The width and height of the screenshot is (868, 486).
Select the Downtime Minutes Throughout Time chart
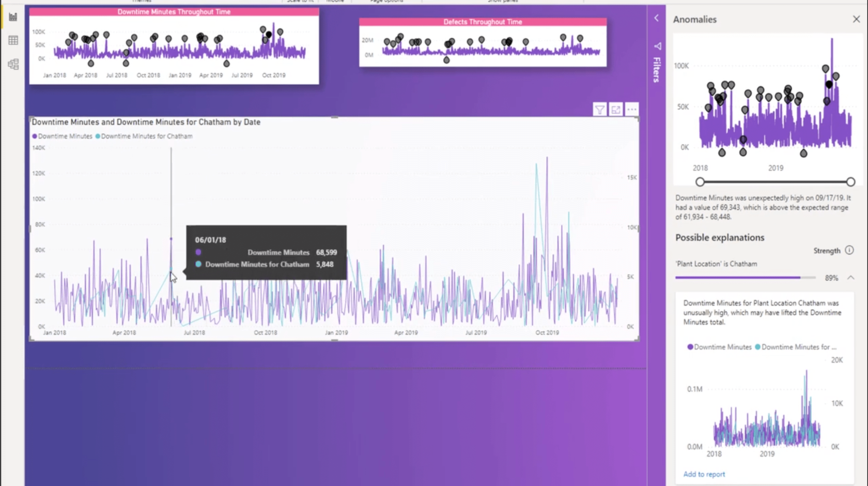[x=174, y=46]
